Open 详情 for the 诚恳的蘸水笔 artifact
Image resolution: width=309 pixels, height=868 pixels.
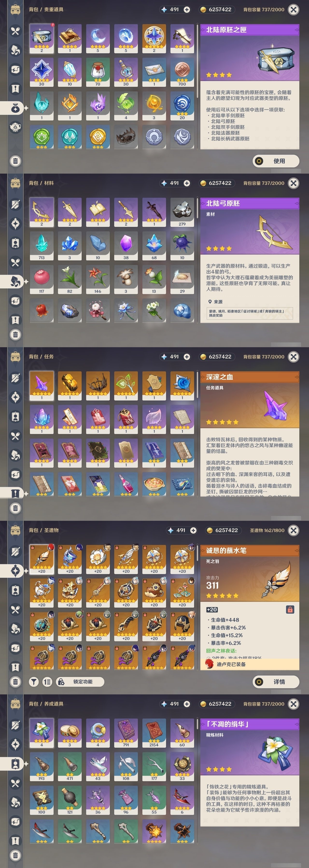(276, 682)
